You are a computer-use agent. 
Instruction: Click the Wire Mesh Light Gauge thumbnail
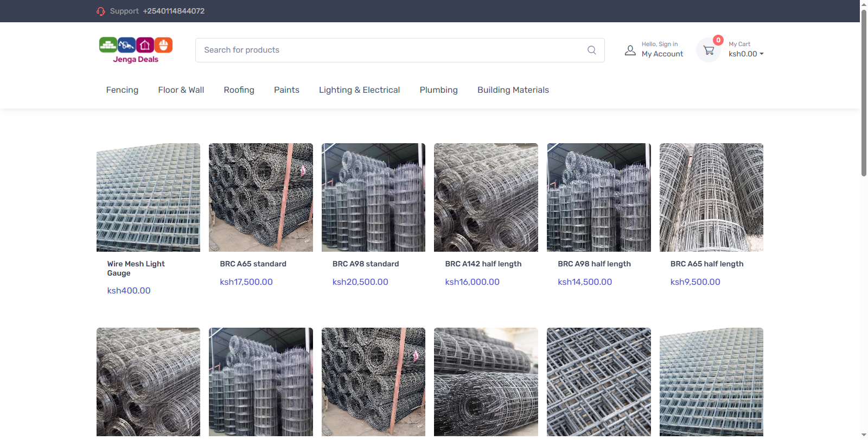(148, 197)
